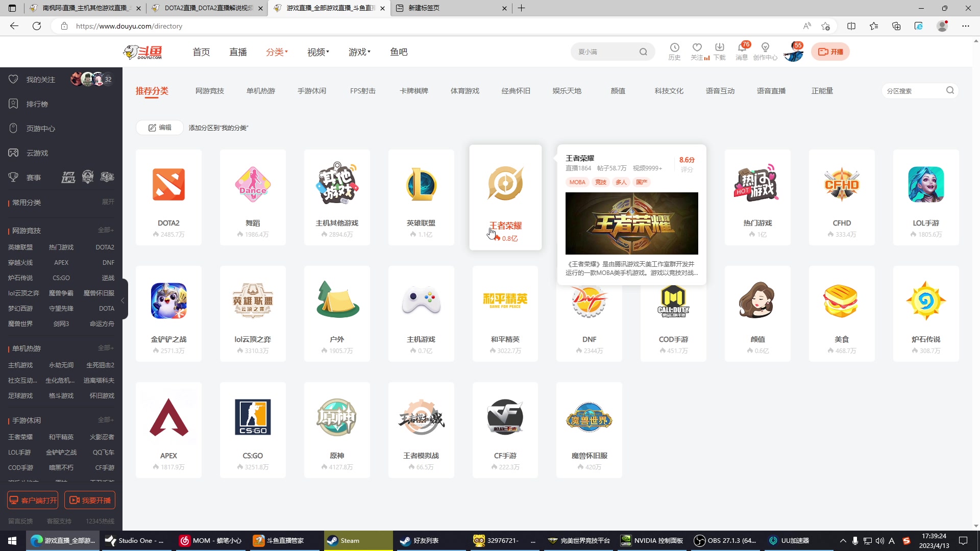
Task: Open the 历史 history clock icon
Action: [674, 47]
